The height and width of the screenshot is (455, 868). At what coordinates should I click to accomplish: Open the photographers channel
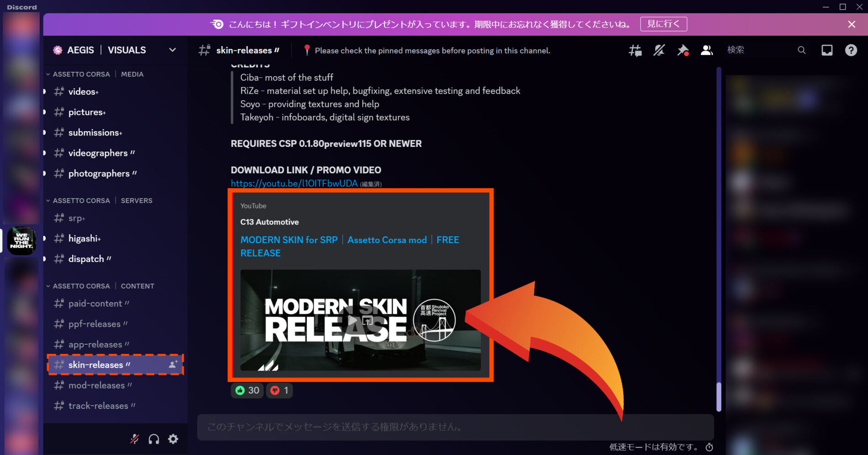click(x=115, y=173)
